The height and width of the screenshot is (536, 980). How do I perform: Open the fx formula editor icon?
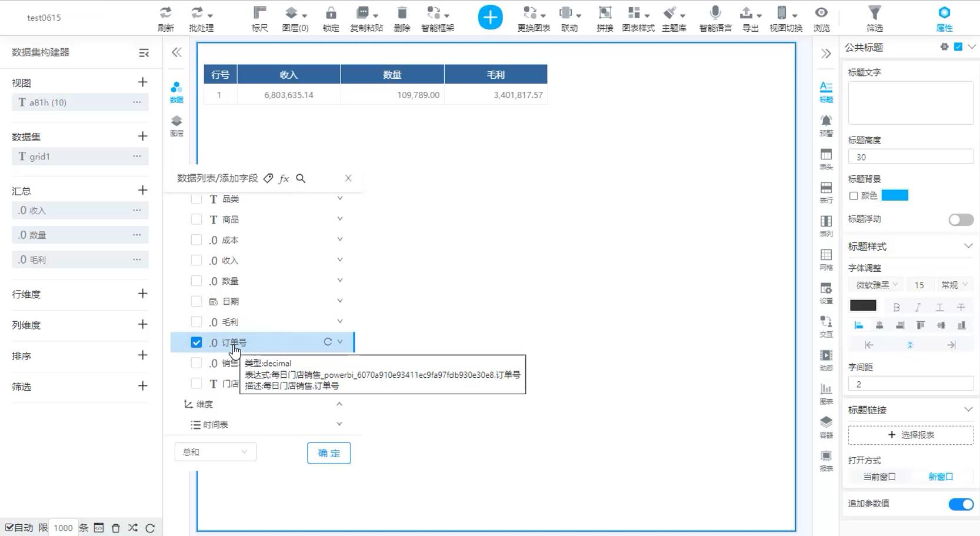pos(284,178)
